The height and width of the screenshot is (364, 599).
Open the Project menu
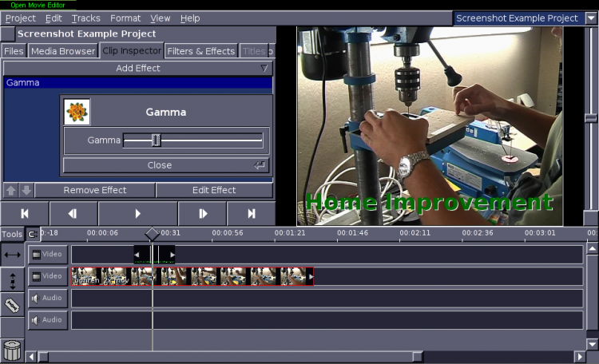pos(21,18)
